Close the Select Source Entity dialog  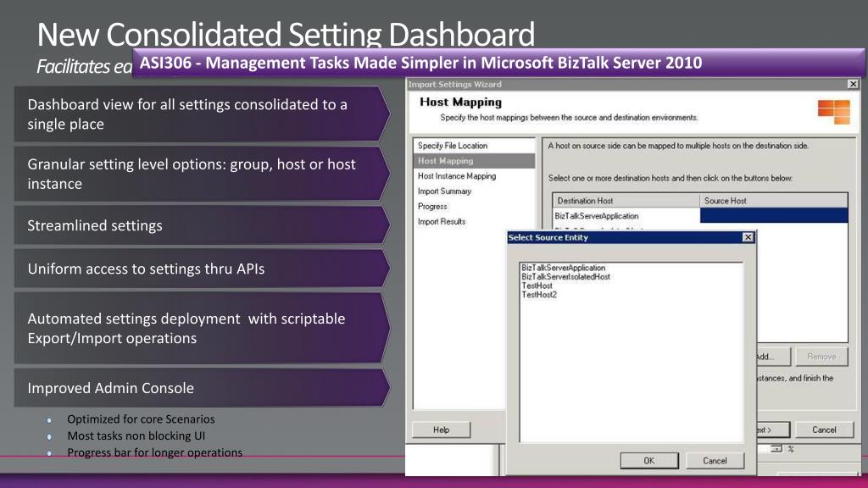click(x=748, y=237)
